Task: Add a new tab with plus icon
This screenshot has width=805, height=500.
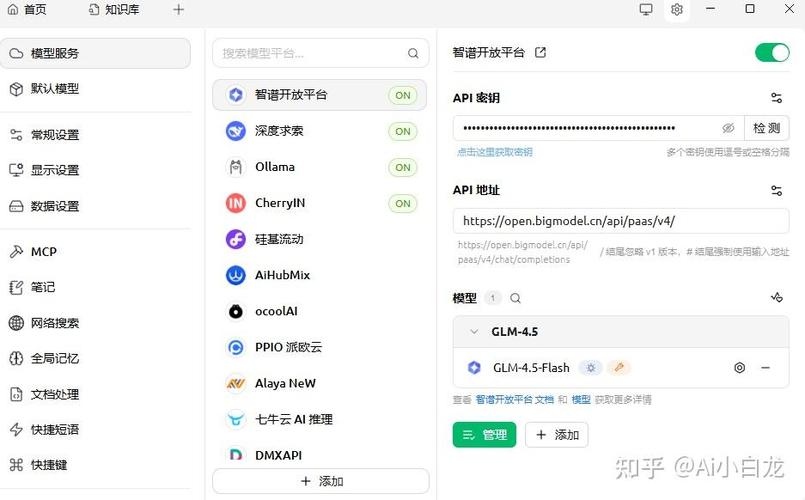Action: point(178,9)
